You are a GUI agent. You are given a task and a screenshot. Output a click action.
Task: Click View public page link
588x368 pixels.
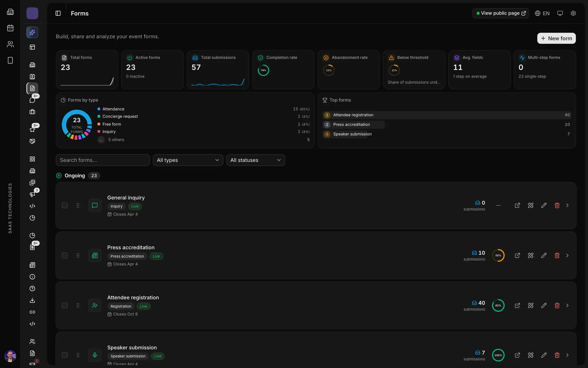point(501,13)
